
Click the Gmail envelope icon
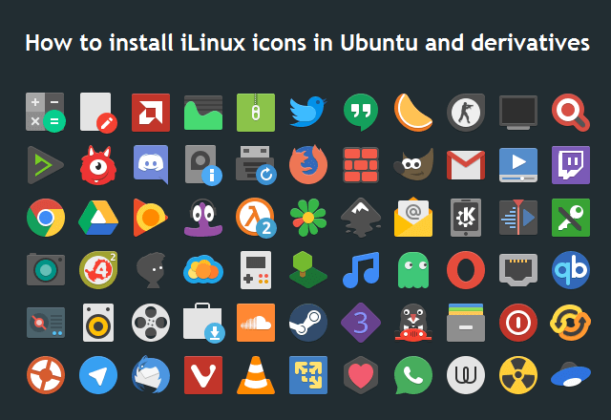[x=466, y=165]
